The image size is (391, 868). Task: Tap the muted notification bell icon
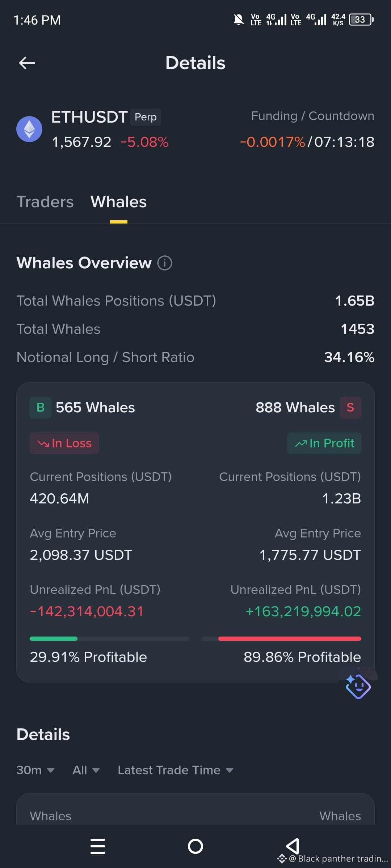coord(239,20)
